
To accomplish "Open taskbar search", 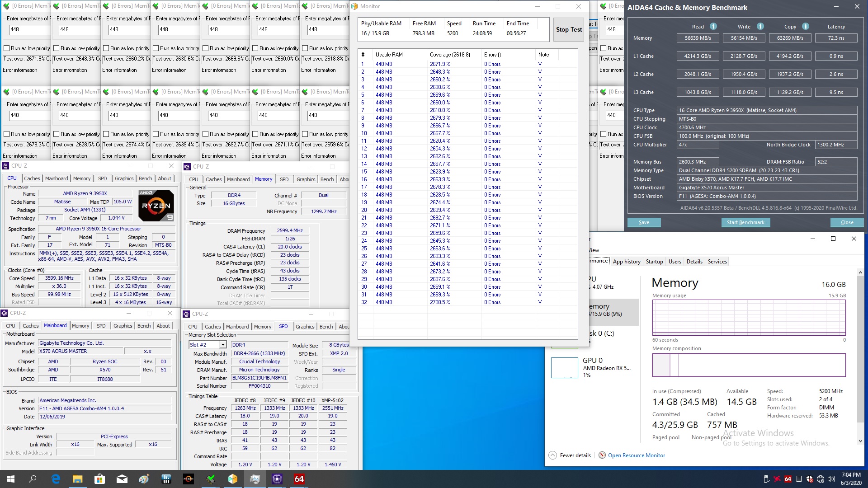I will coord(33,479).
